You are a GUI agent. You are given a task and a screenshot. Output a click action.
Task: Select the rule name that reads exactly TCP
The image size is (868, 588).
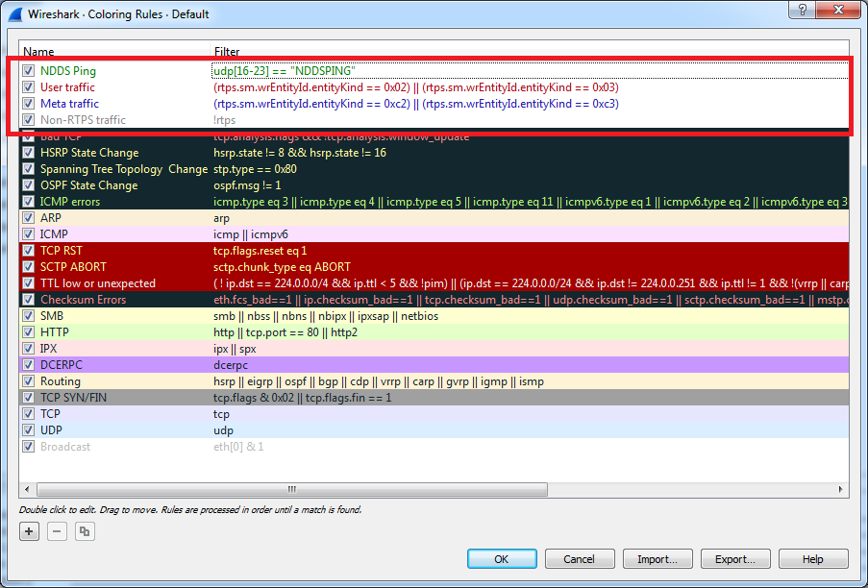(50, 414)
